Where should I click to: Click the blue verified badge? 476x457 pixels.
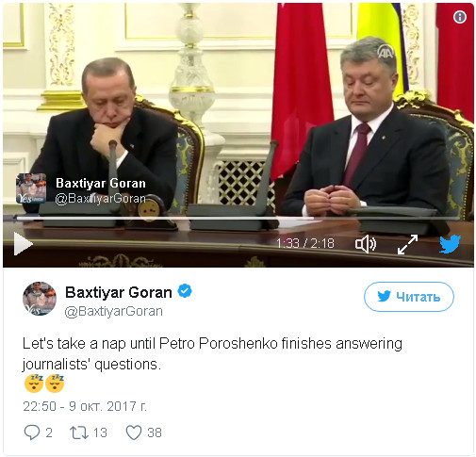pyautogui.click(x=185, y=291)
